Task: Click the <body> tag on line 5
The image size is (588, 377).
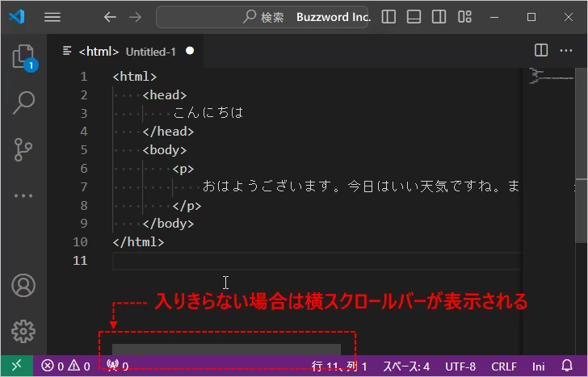Action: (165, 150)
